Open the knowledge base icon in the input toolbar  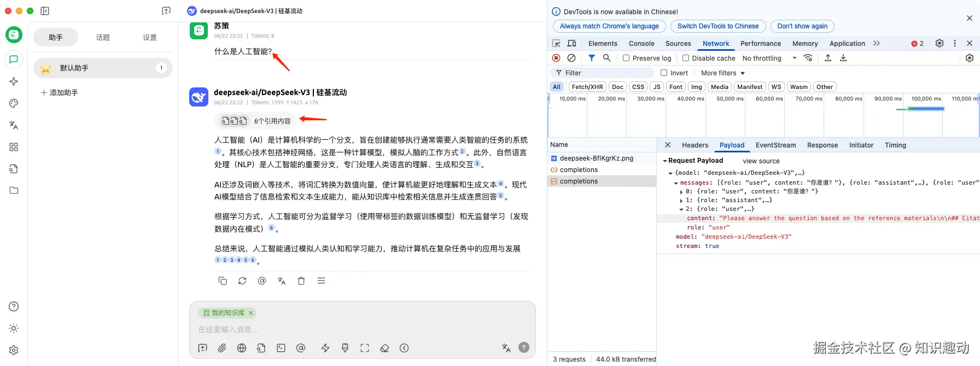point(261,348)
